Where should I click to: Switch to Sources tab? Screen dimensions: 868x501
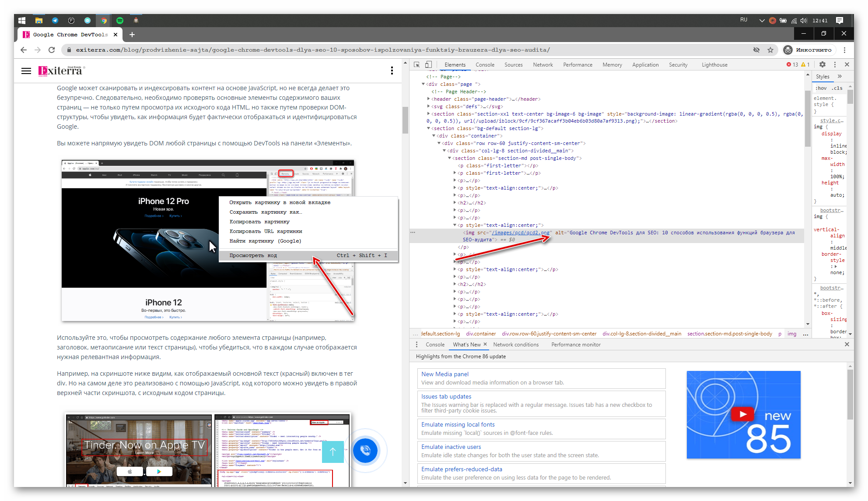[x=513, y=65]
